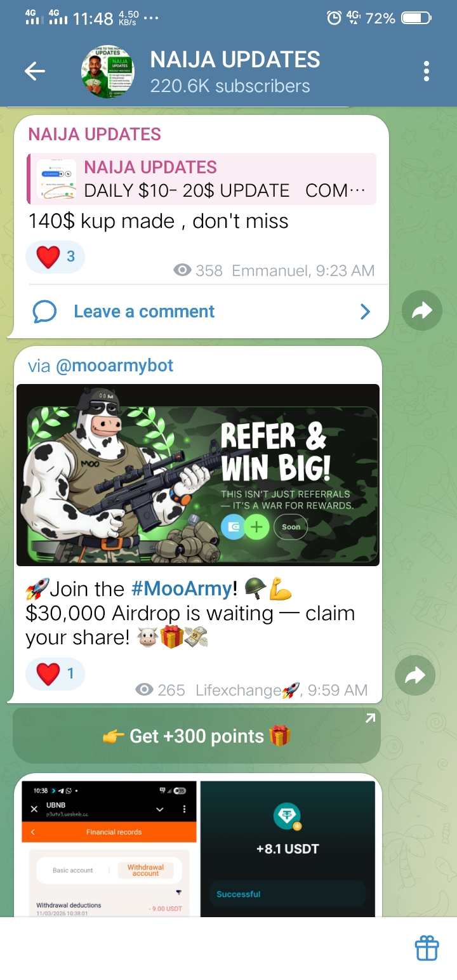Forward the MooArmy airdrop post
457x980 pixels.
point(415,676)
